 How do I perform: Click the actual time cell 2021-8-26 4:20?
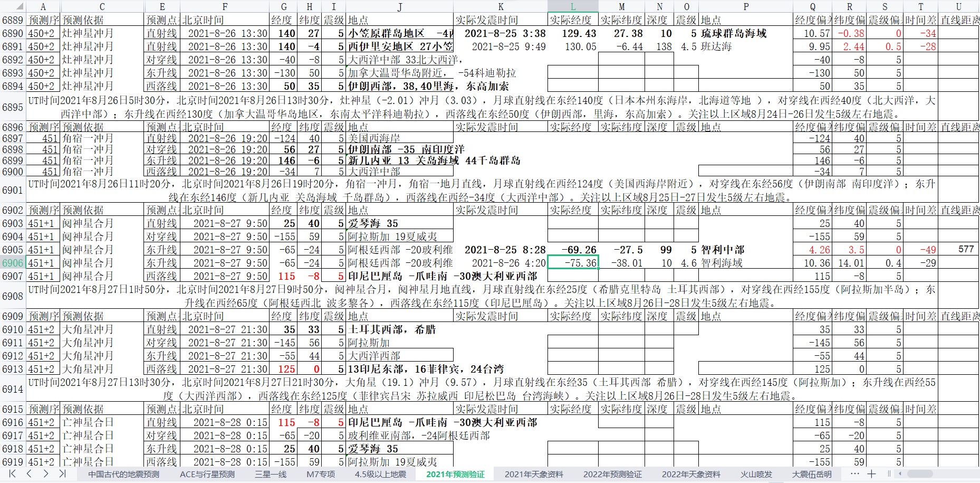[501, 263]
